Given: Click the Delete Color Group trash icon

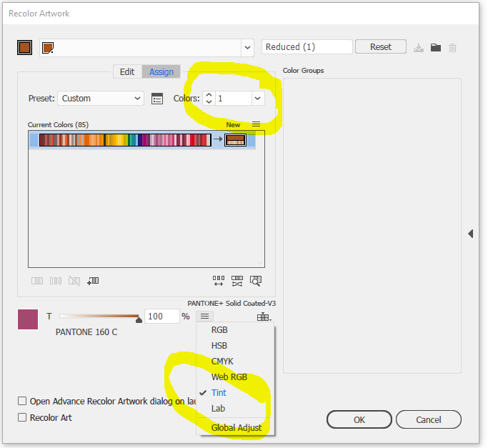Looking at the screenshot, I should (453, 48).
